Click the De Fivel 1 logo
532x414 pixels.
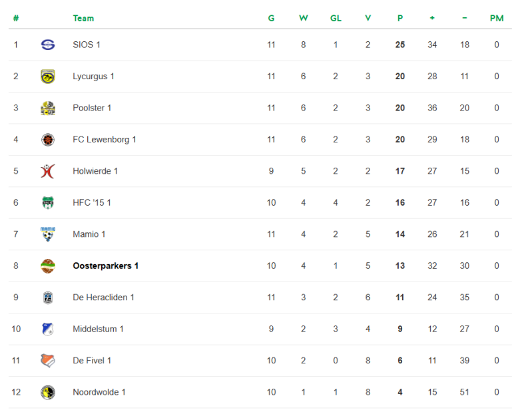pos(48,360)
